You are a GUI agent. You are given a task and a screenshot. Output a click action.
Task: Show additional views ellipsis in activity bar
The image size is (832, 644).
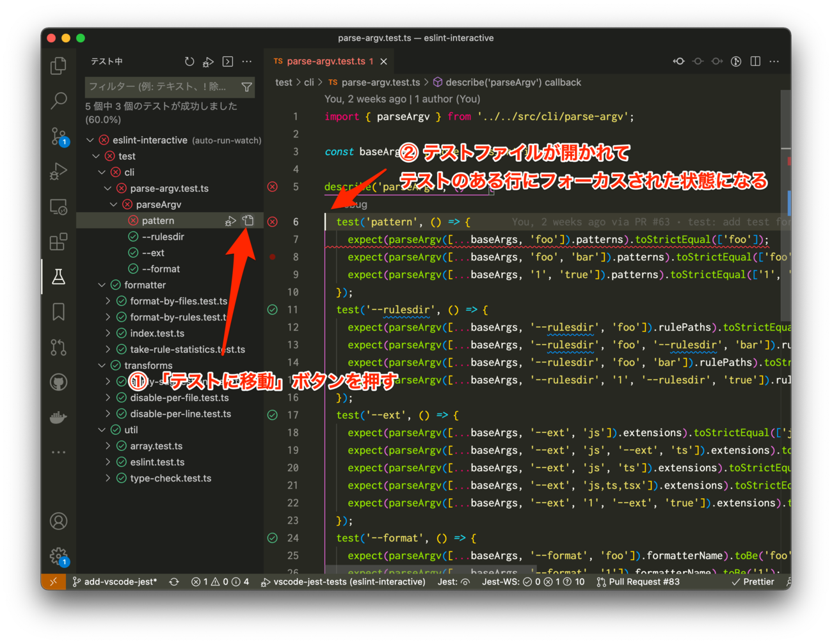(58, 452)
